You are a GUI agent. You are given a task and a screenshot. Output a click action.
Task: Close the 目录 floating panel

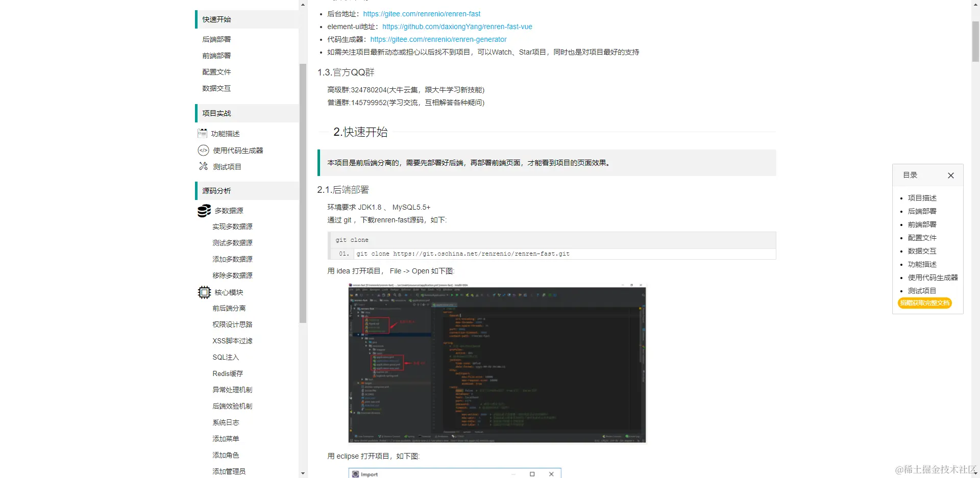tap(950, 175)
